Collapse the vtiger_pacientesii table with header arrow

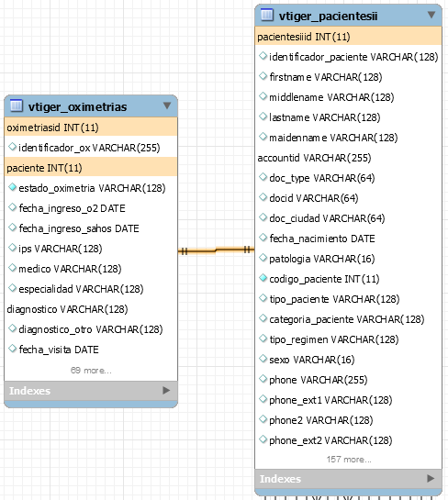pyautogui.click(x=431, y=15)
